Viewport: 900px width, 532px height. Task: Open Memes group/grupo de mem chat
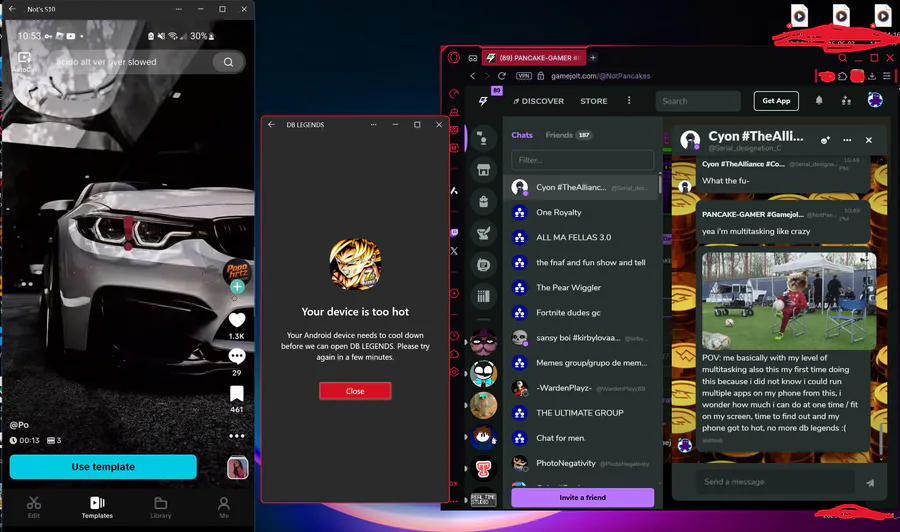[x=580, y=363]
